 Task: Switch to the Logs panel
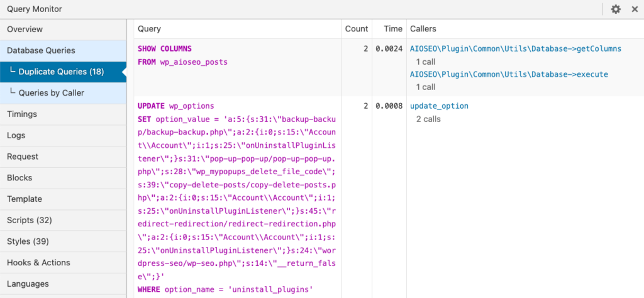64,135
